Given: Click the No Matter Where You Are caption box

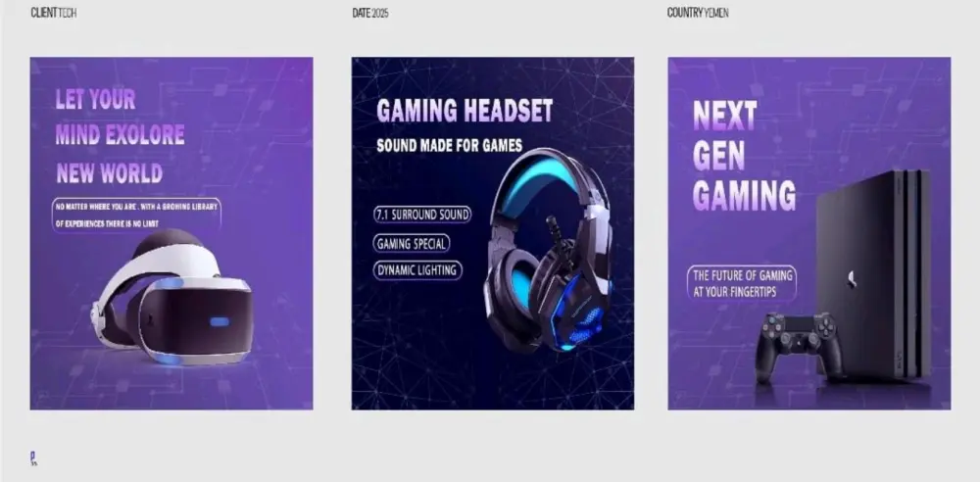Looking at the screenshot, I should tap(137, 216).
